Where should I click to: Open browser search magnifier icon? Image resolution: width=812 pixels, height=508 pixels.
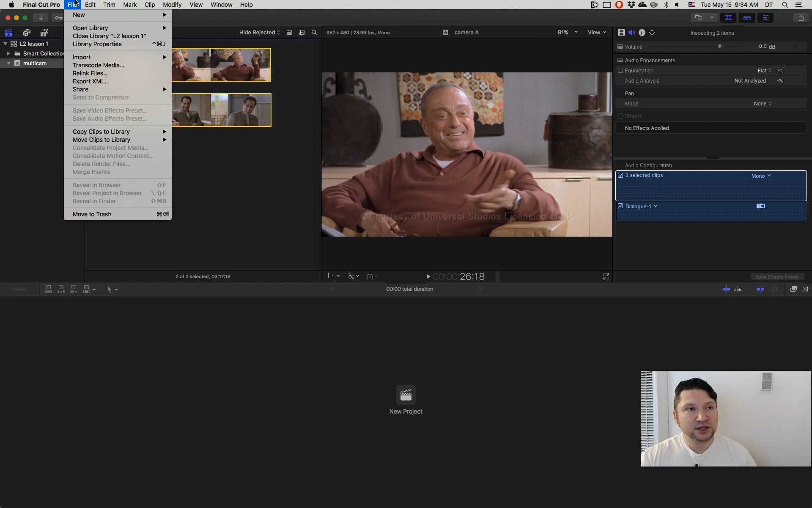click(x=314, y=33)
